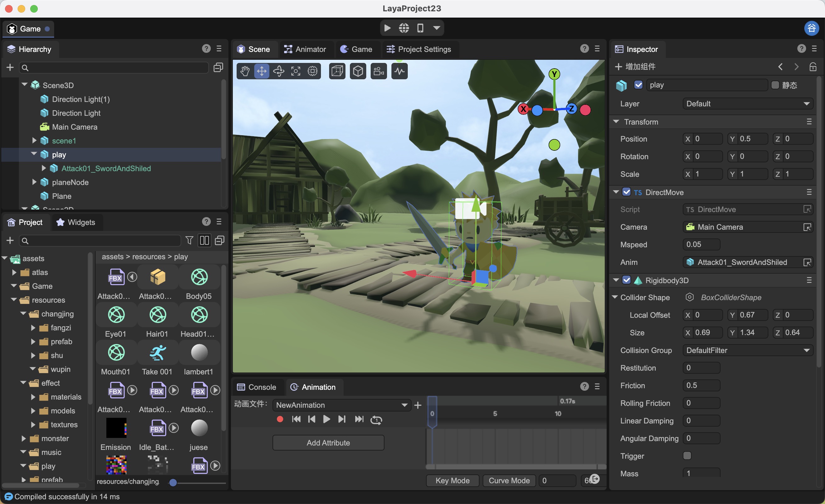Uncheck the DirectMove script checkbox
Screen dimensions: 825x504
pos(626,192)
